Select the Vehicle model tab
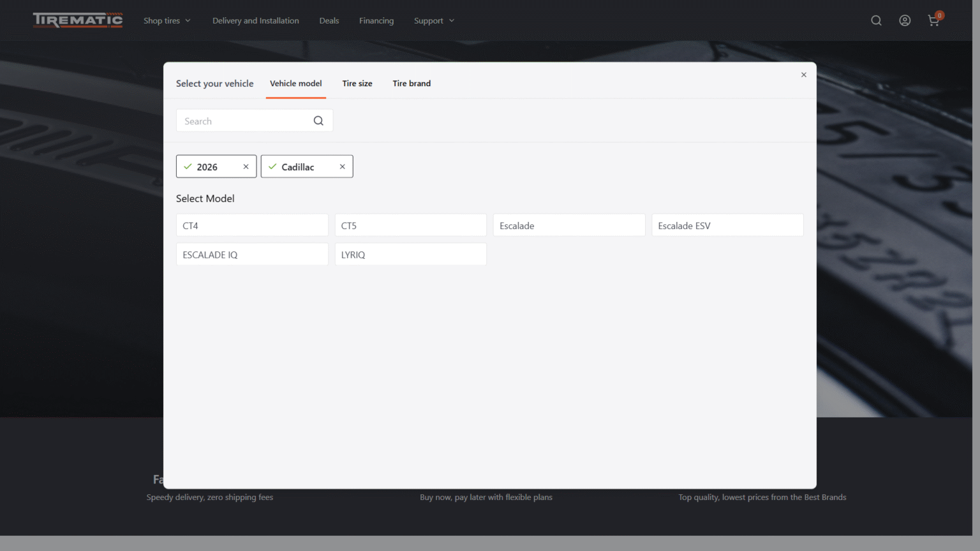The image size is (980, 551). pyautogui.click(x=295, y=84)
